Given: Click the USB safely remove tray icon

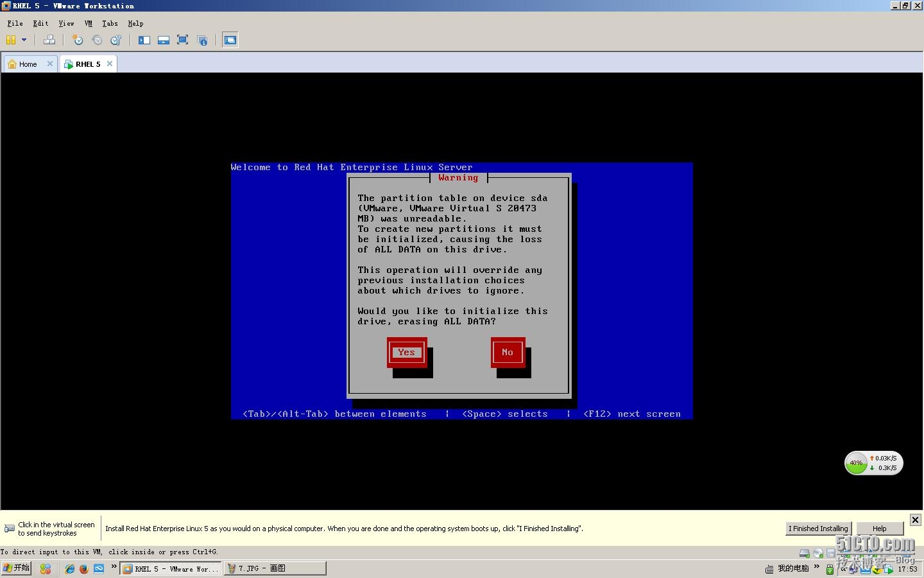Looking at the screenshot, I should (830, 569).
